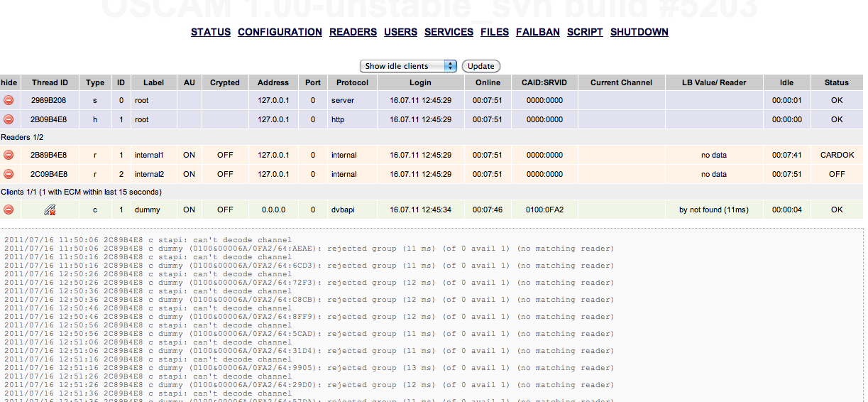
Task: Click the CAID:SRVID column header
Action: point(544,82)
